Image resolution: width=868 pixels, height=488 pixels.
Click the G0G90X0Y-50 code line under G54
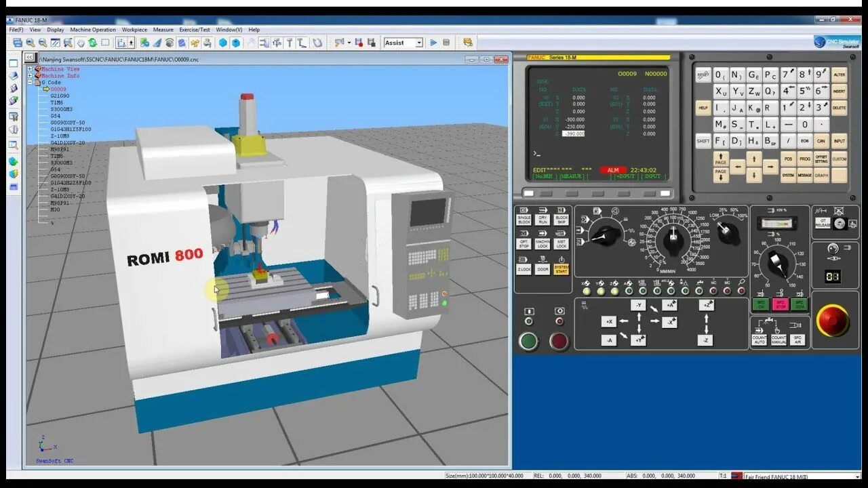pyautogui.click(x=68, y=123)
